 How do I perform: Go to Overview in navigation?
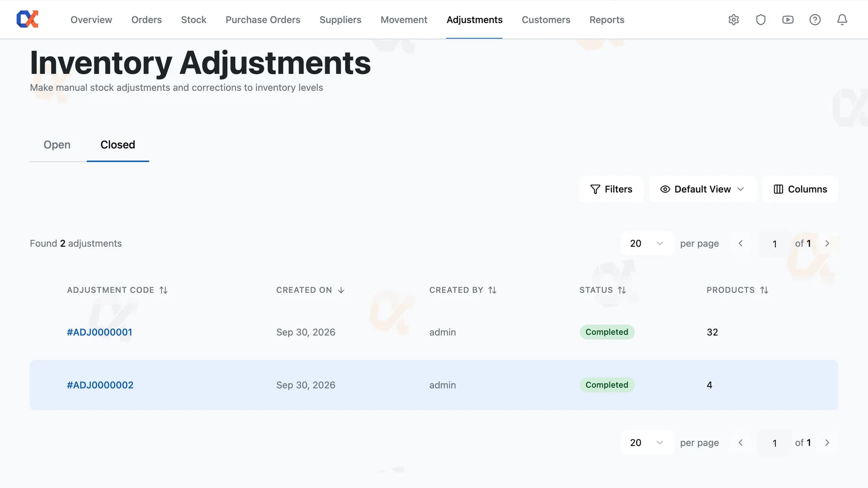click(91, 20)
